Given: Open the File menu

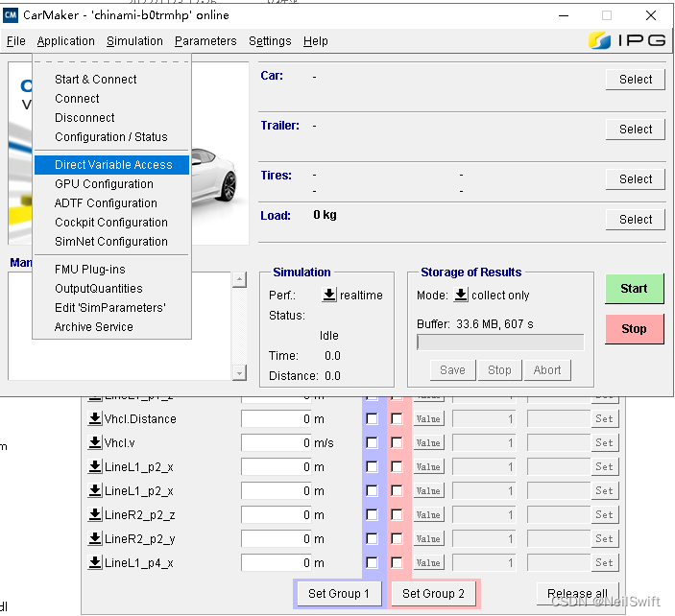Looking at the screenshot, I should coord(16,41).
